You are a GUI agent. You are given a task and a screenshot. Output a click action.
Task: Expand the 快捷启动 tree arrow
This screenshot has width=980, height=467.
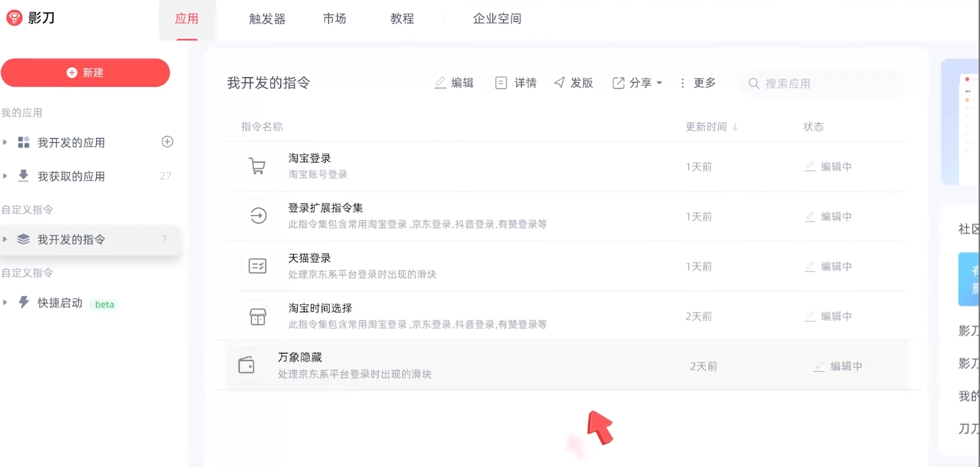(x=5, y=302)
